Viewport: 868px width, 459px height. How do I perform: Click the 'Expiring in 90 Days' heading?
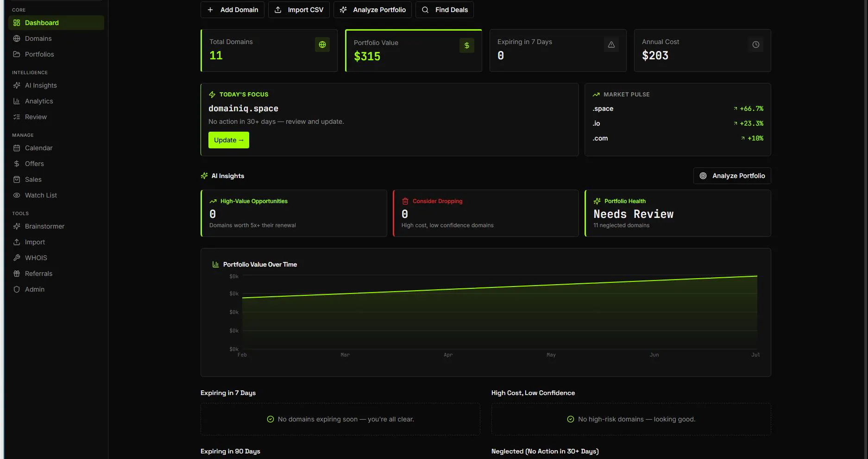[230, 451]
